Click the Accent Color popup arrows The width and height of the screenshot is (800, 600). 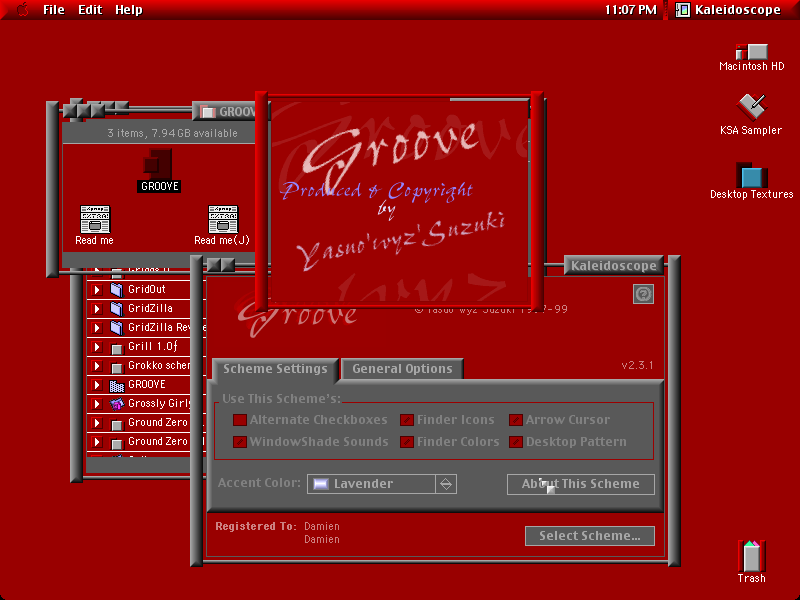coord(446,484)
